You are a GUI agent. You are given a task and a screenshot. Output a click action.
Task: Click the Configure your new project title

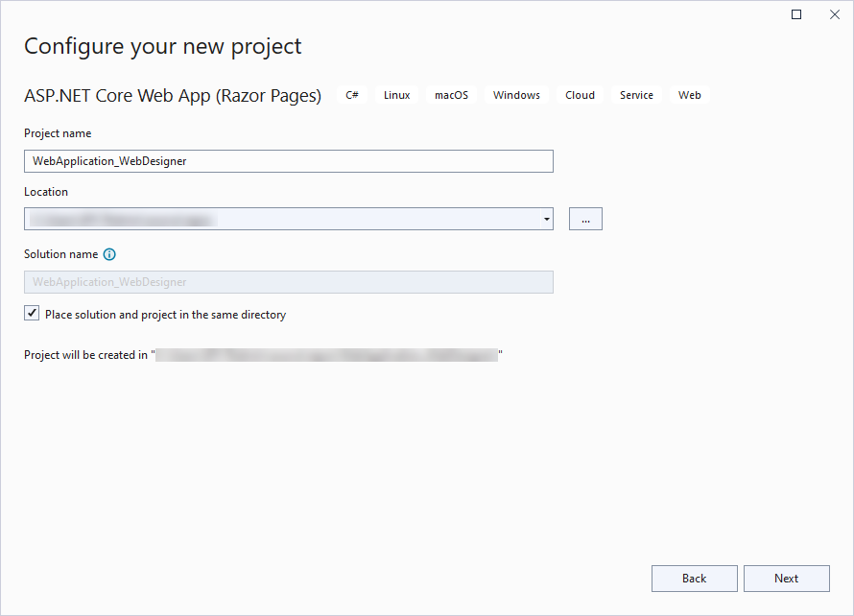(x=162, y=47)
